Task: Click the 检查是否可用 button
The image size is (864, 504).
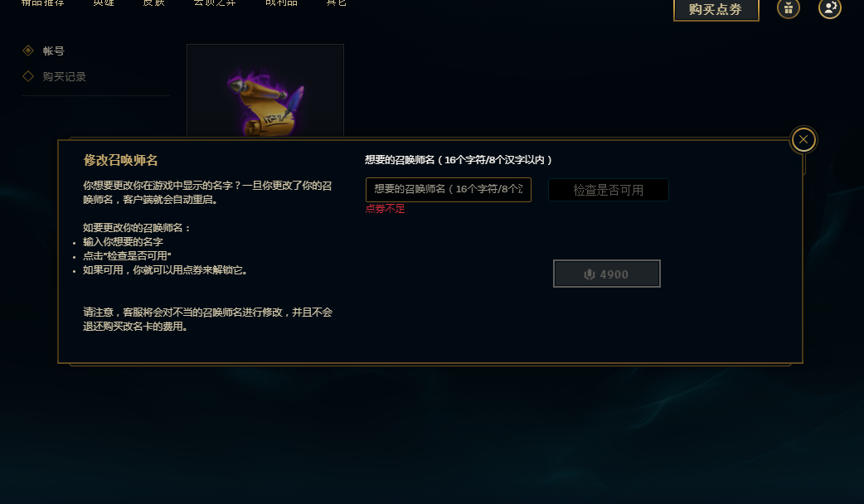Action: coord(609,190)
